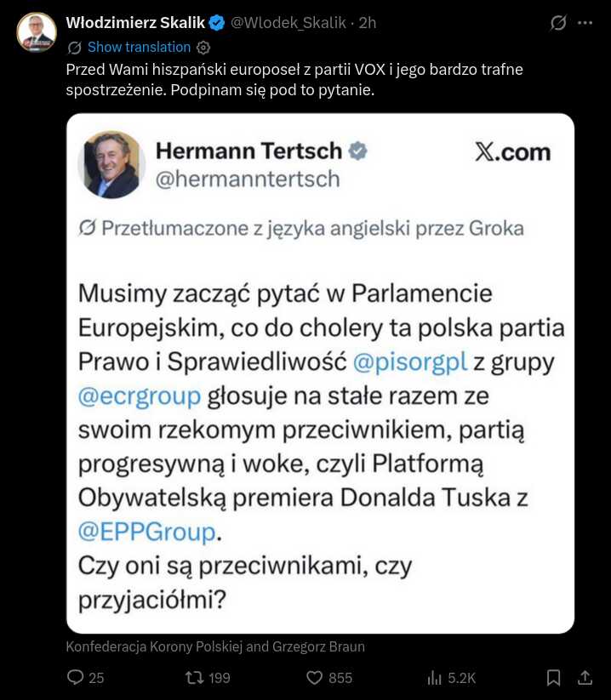611x700 pixels.
Task: Share the post using the upload arrow icon
Action: tap(585, 678)
